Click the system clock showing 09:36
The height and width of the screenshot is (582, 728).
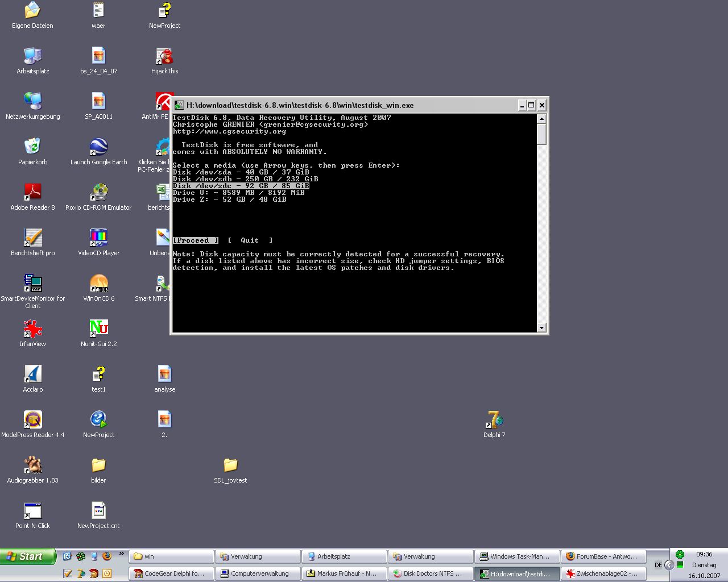click(x=704, y=554)
